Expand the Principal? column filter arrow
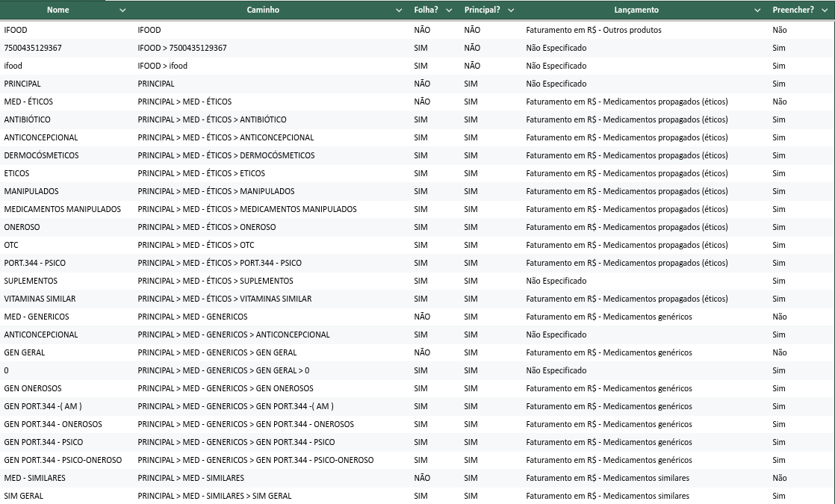The height and width of the screenshot is (504, 835). coord(510,10)
